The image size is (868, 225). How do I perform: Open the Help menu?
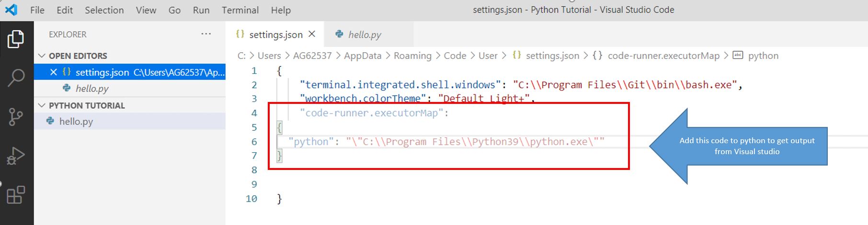(x=281, y=10)
